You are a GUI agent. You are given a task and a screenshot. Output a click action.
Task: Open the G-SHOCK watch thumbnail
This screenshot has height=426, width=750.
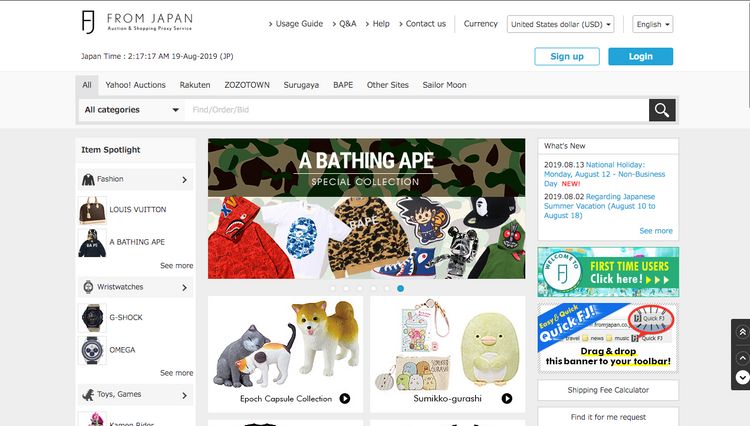click(92, 317)
